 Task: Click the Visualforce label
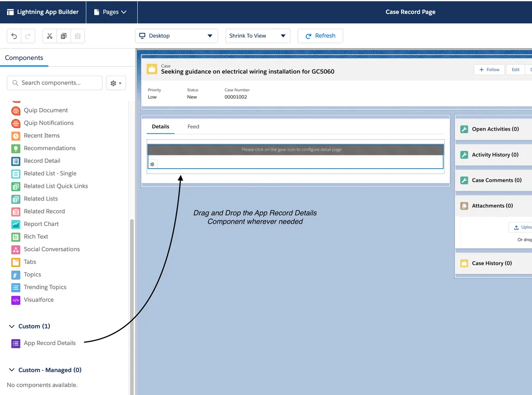point(39,300)
